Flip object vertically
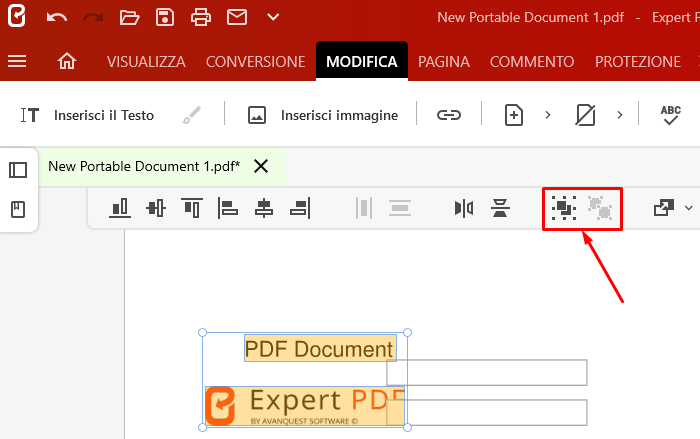This screenshot has width=700, height=439. click(x=500, y=208)
